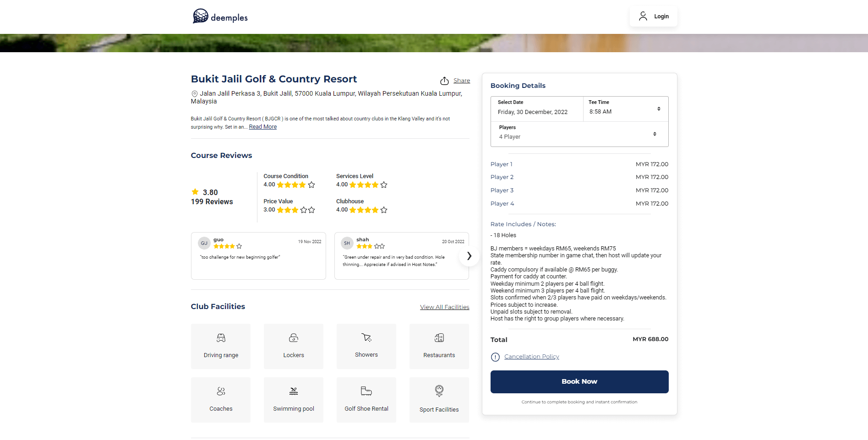The height and width of the screenshot is (440, 868).
Task: Click the SH avatar on shah's review
Action: click(347, 243)
